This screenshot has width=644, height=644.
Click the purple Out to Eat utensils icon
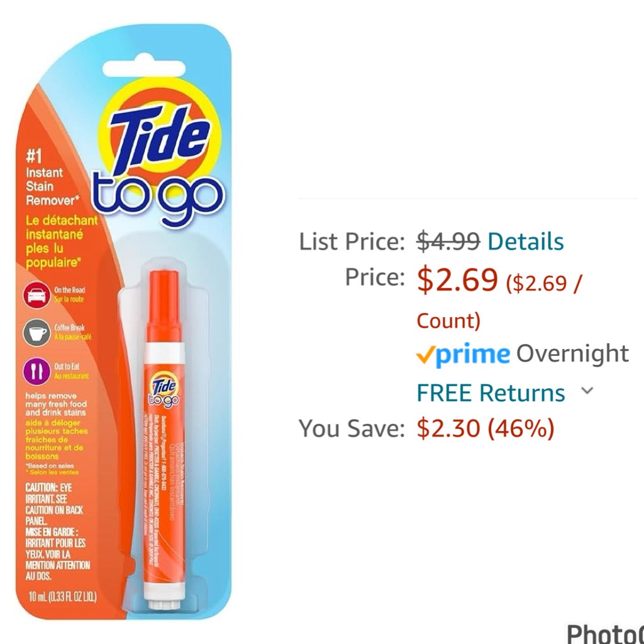[36, 370]
